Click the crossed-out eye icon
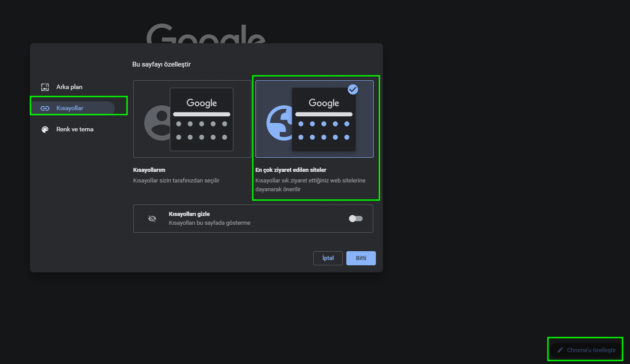Viewport: 630px width, 364px height. [x=152, y=219]
